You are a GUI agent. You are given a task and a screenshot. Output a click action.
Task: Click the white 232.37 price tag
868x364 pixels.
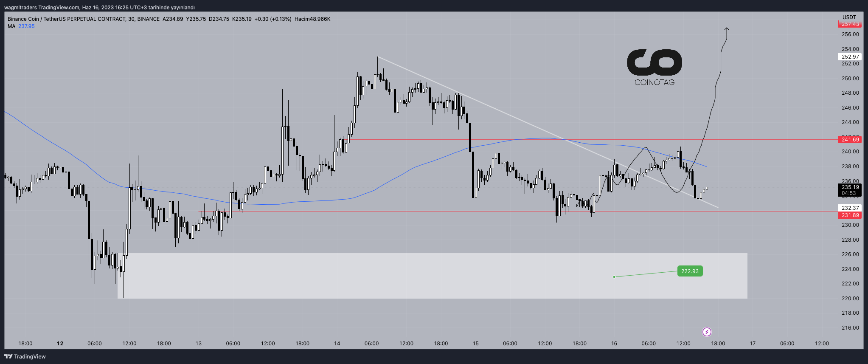(x=850, y=208)
